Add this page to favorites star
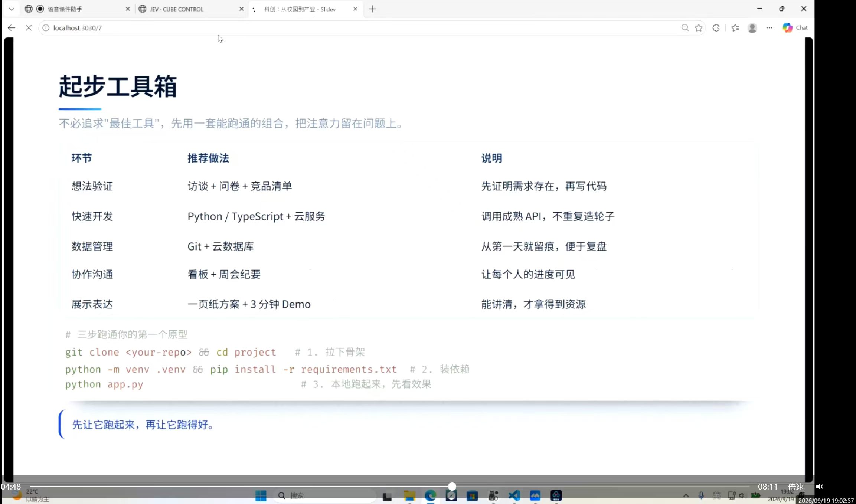856x504 pixels. [x=699, y=28]
